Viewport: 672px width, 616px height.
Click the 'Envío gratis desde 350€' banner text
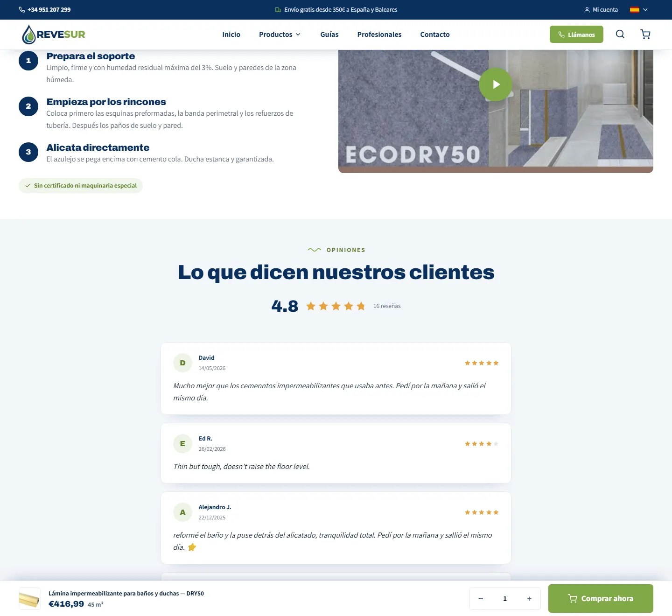point(341,10)
